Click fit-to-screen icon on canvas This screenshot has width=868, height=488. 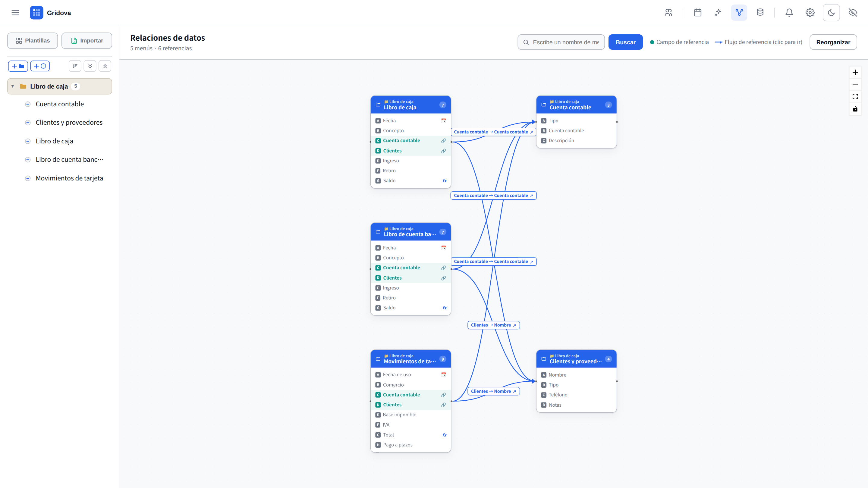tap(855, 97)
